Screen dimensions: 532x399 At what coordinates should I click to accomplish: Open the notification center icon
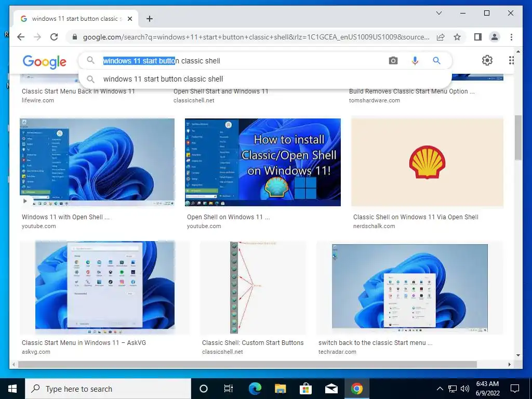tap(515, 389)
